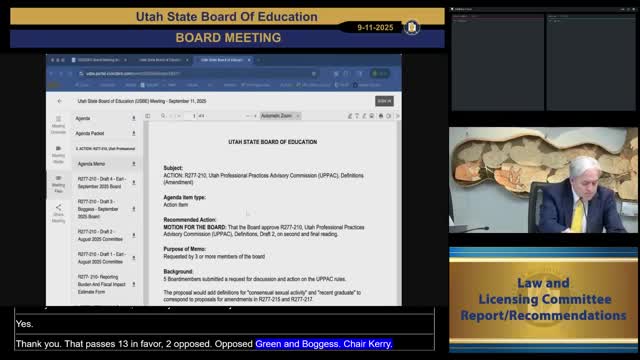Click the 'Agenda item type:' heading
The height and width of the screenshot is (360, 640).
(184, 198)
